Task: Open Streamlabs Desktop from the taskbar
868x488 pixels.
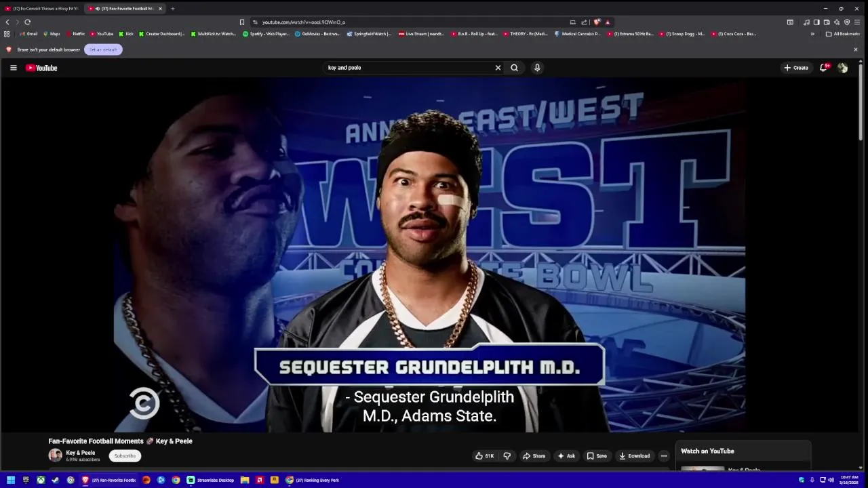Action: [x=211, y=480]
